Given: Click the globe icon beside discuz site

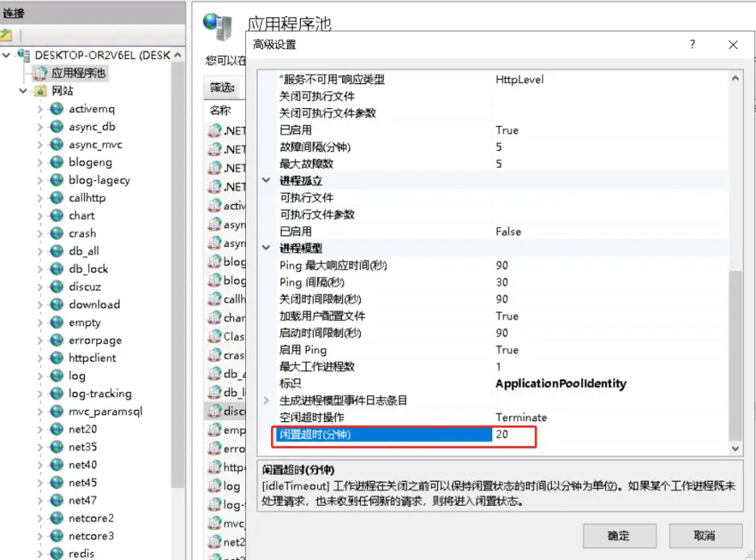Looking at the screenshot, I should (x=56, y=286).
